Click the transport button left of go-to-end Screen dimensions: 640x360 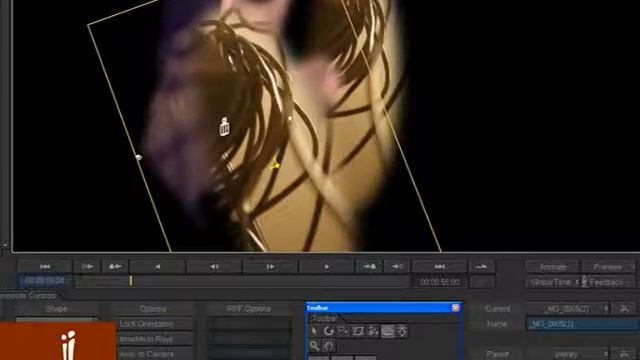tap(398, 267)
